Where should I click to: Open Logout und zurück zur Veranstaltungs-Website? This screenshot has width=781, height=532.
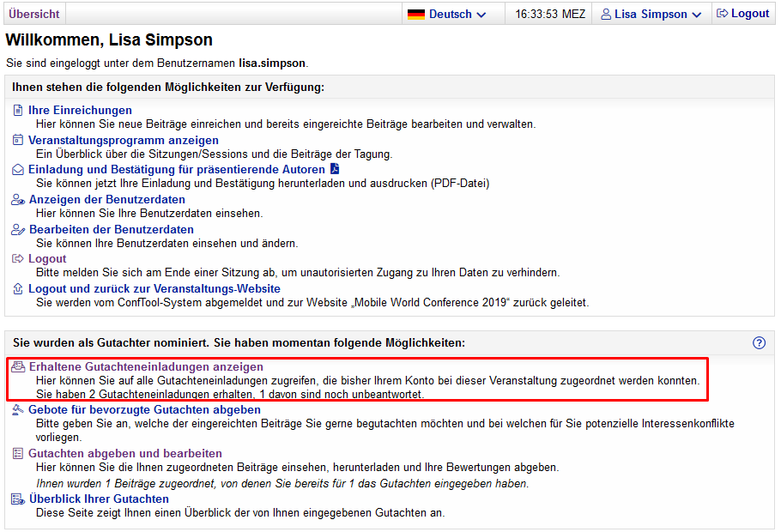click(154, 288)
